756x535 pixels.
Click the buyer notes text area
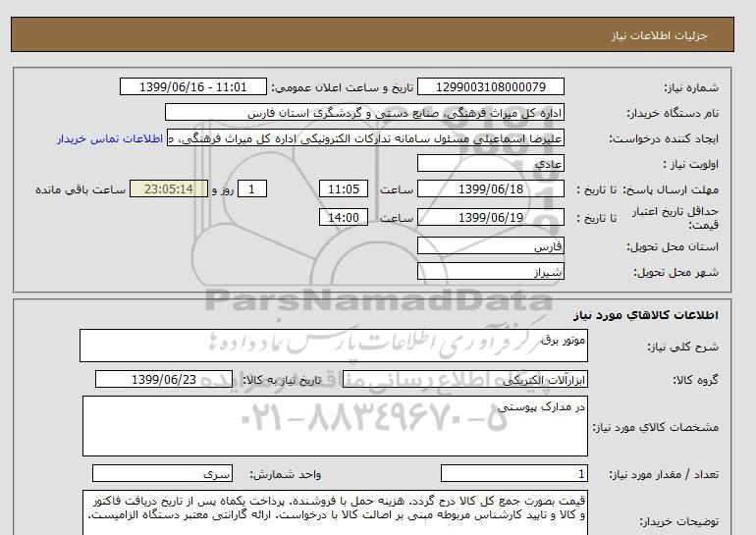click(x=335, y=512)
